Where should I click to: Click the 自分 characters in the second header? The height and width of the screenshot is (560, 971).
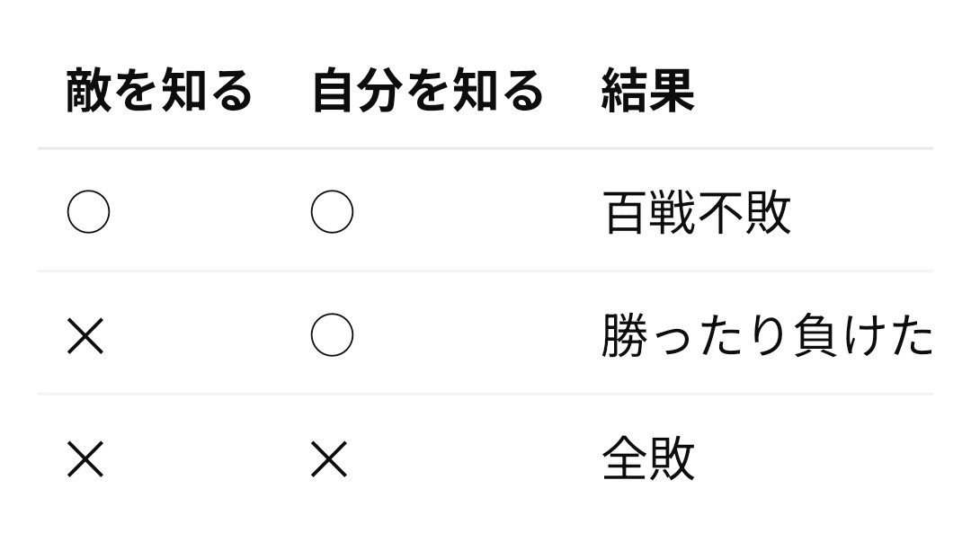coord(355,92)
